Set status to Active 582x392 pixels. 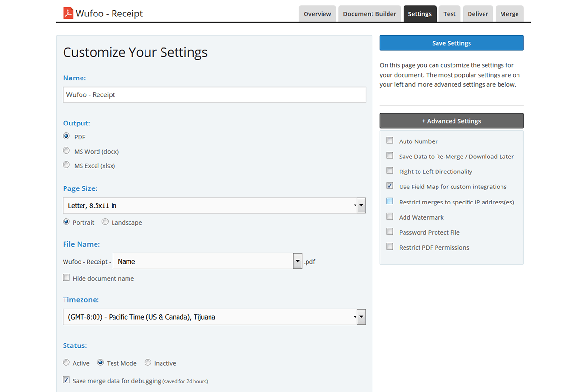pos(66,362)
